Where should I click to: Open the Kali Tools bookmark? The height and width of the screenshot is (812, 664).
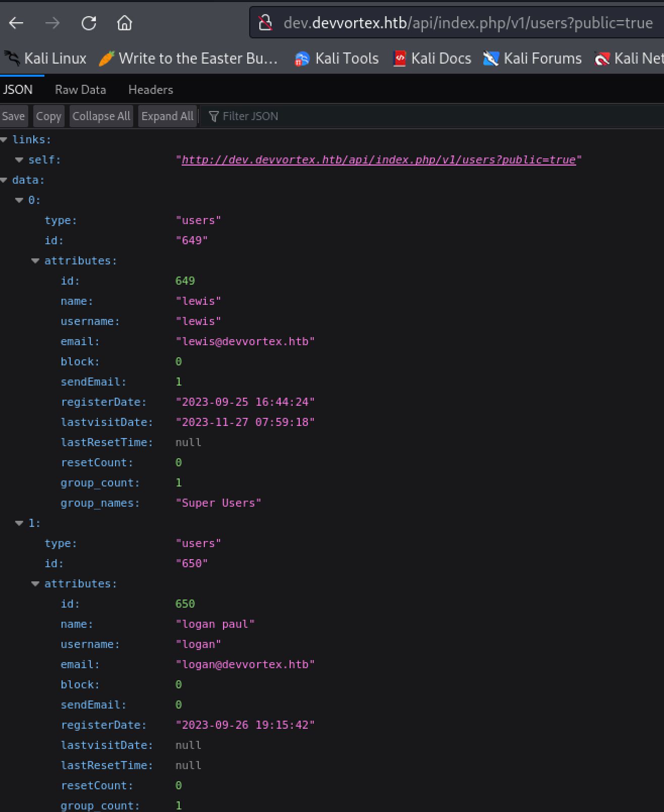click(337, 59)
